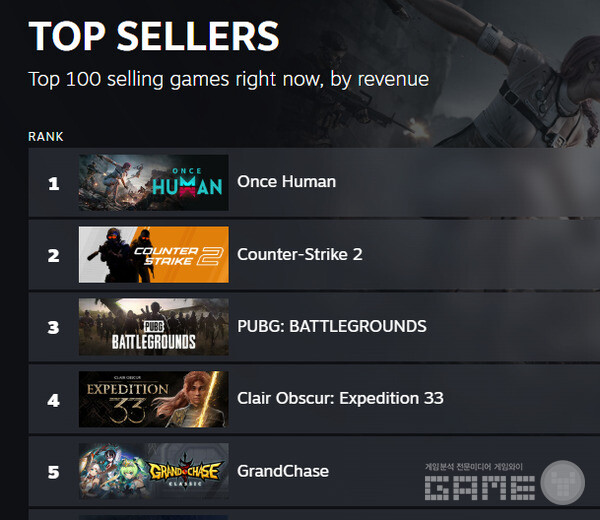Click the round gray watermark icon
Viewport: 600px width, 520px height.
pos(563,482)
